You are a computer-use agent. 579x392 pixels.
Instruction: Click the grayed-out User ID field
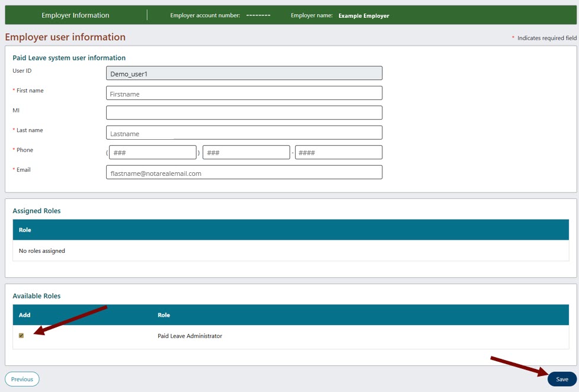coord(243,73)
